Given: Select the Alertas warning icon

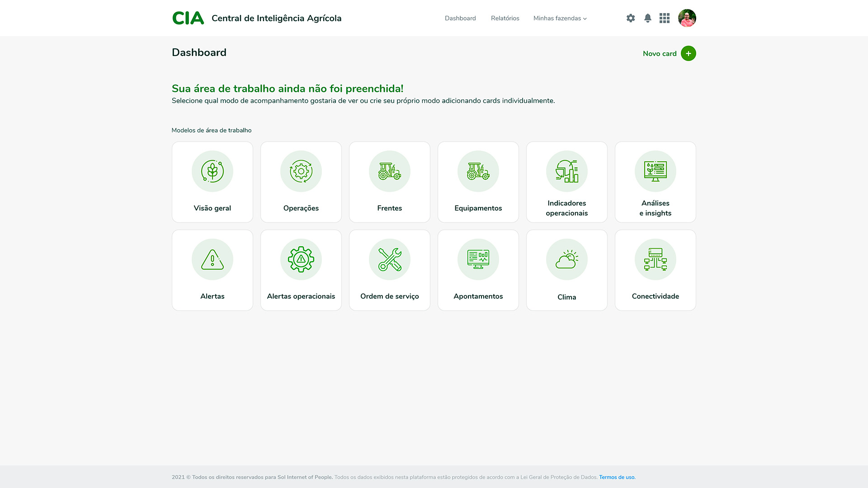Looking at the screenshot, I should point(212,259).
